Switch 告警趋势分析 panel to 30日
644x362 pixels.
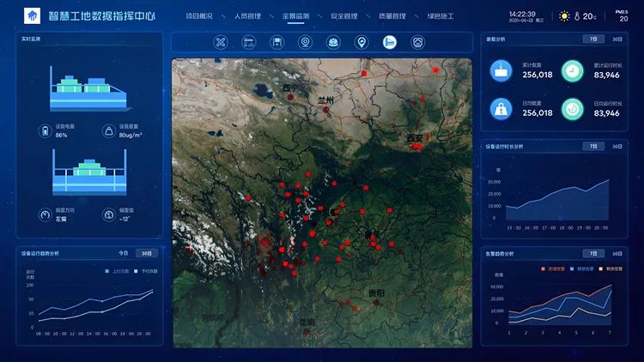point(617,254)
